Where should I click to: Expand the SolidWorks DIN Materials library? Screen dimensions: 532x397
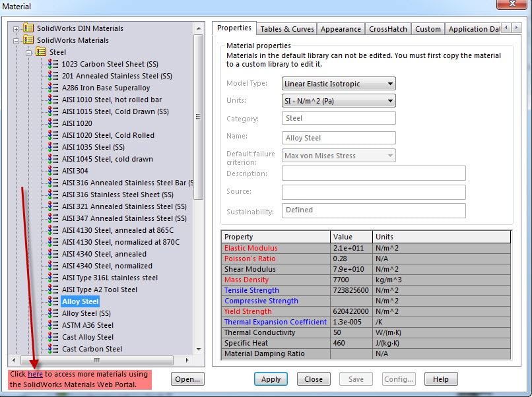pyautogui.click(x=16, y=29)
